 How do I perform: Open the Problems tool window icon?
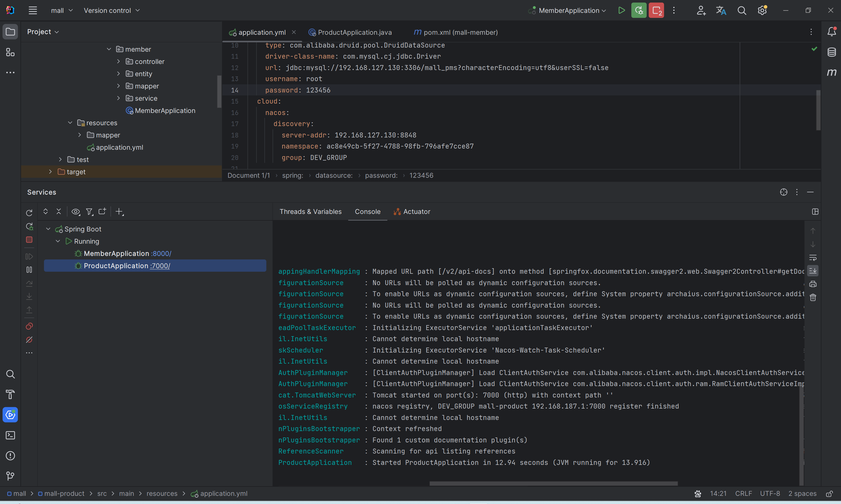10,456
